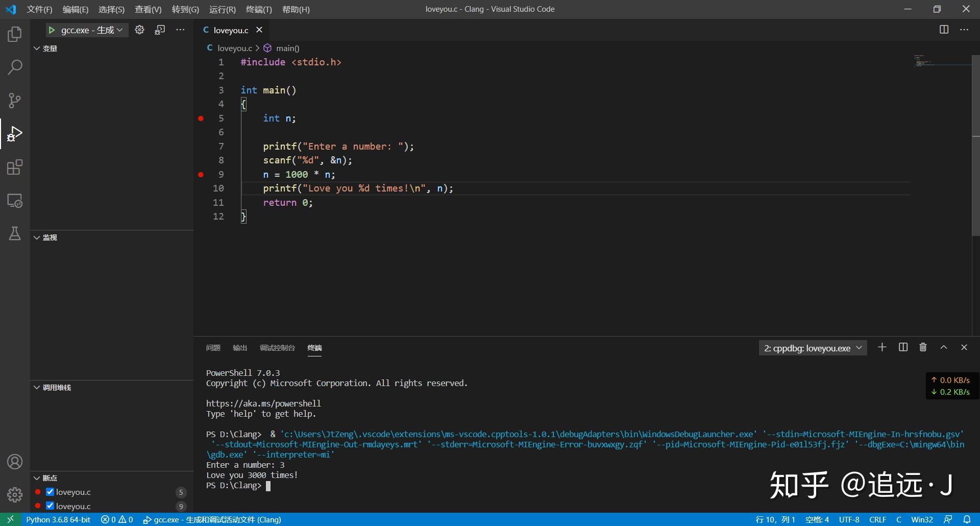The height and width of the screenshot is (526, 980).
Task: Collapse the 断点 section
Action: [x=36, y=477]
